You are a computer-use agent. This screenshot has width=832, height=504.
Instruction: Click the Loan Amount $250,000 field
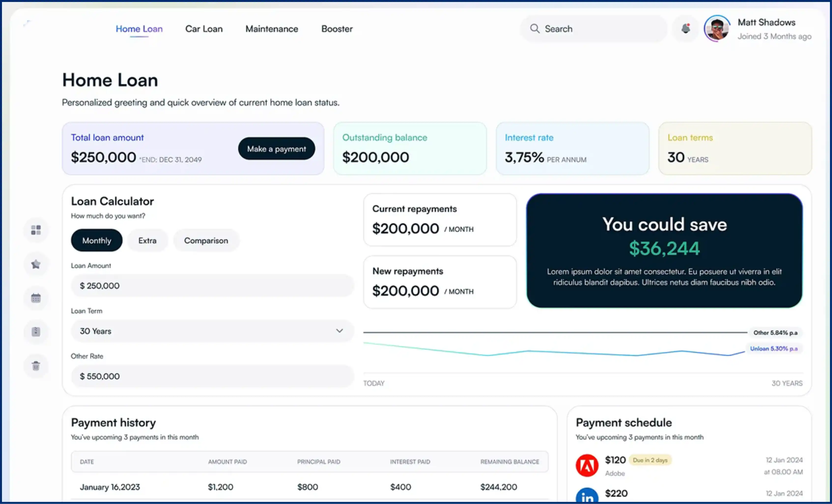click(x=212, y=286)
